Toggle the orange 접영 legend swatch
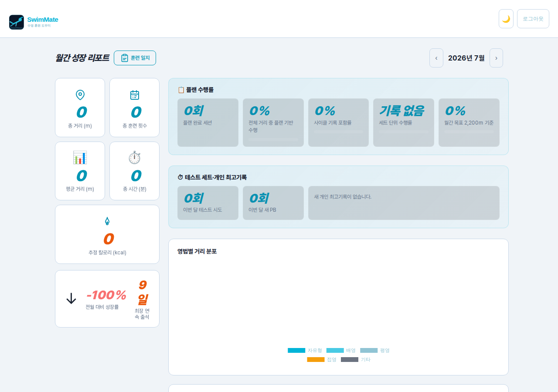The width and height of the screenshot is (558, 392). 316,360
